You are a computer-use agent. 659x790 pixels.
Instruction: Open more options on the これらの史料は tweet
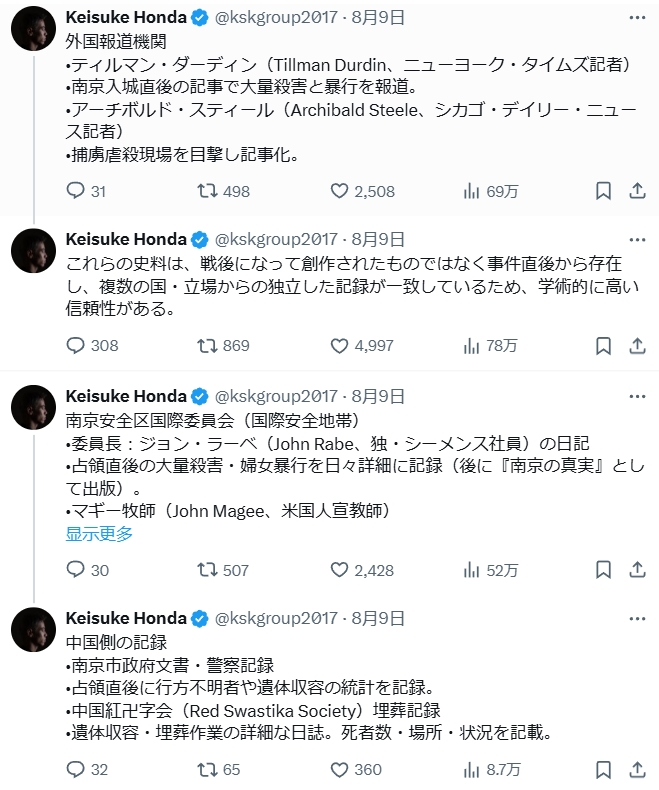coord(637,239)
